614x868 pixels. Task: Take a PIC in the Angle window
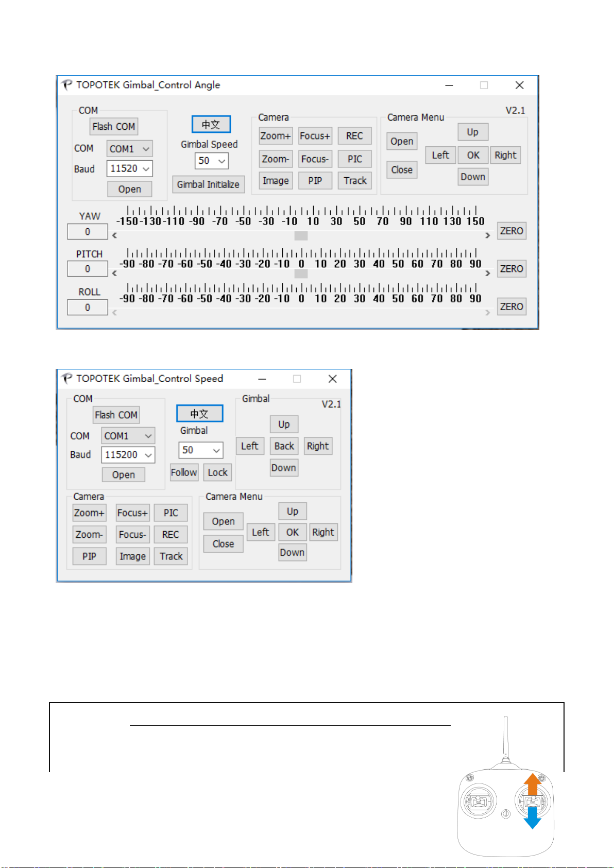click(x=354, y=159)
